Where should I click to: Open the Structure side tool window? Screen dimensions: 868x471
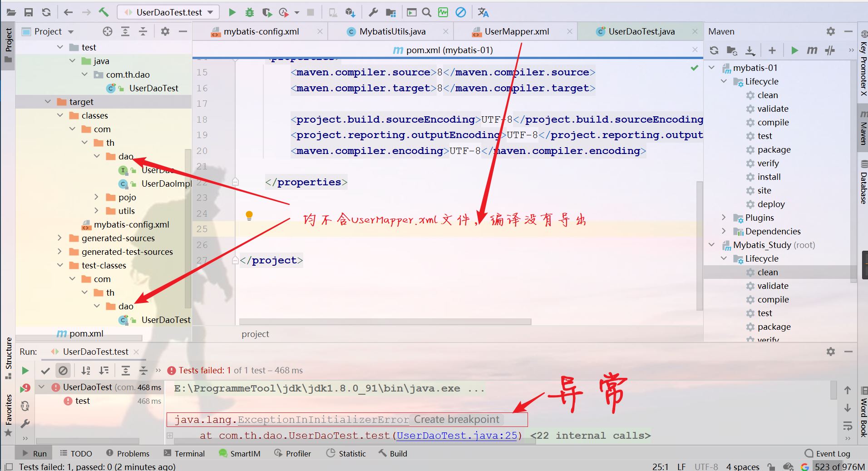tap(8, 358)
